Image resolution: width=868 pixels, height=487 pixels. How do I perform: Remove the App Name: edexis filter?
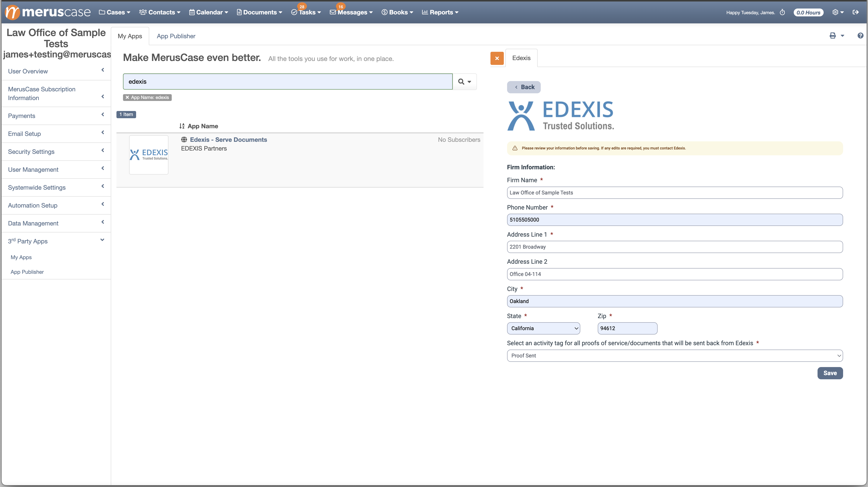click(x=127, y=97)
